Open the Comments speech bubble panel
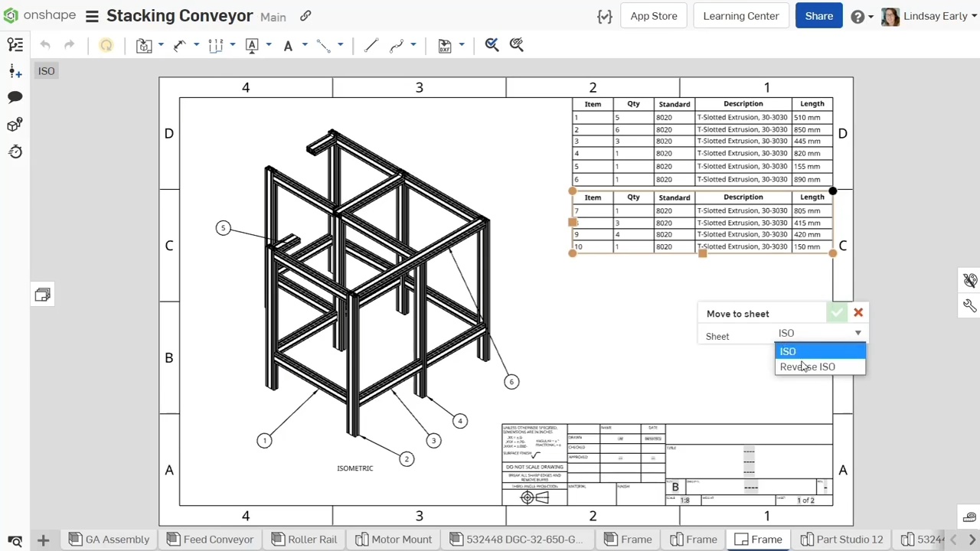 click(15, 97)
